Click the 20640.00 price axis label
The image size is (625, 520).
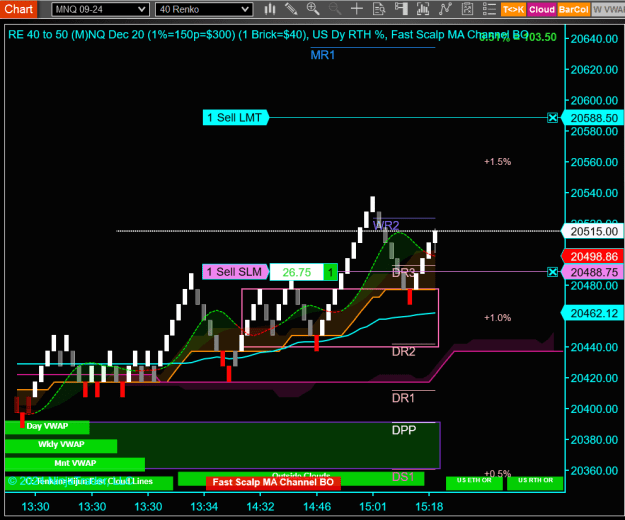point(594,39)
